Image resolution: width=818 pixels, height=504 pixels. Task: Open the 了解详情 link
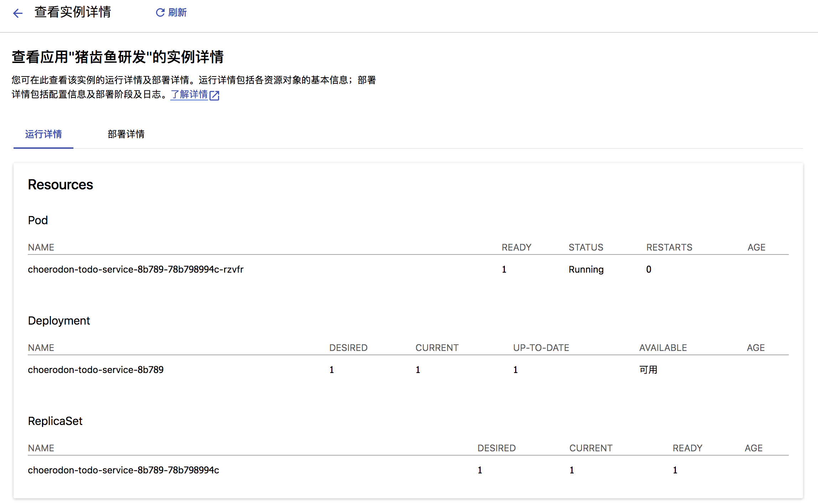pyautogui.click(x=189, y=94)
